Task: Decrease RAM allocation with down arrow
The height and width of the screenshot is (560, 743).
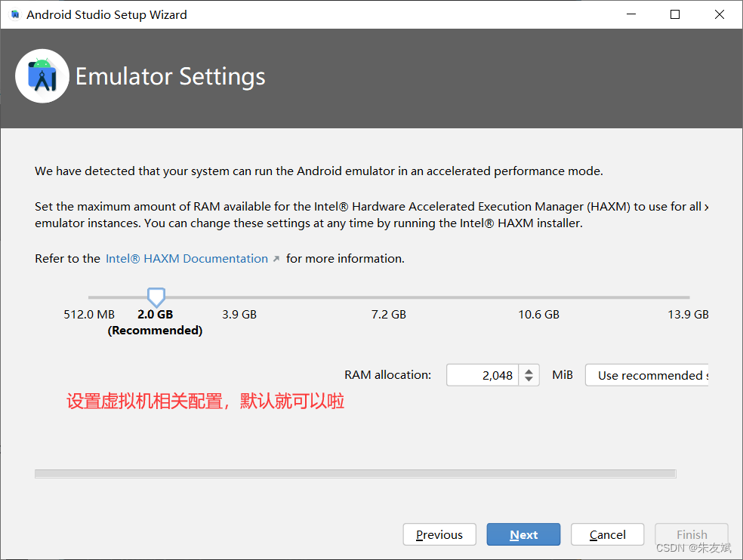Action: 529,380
